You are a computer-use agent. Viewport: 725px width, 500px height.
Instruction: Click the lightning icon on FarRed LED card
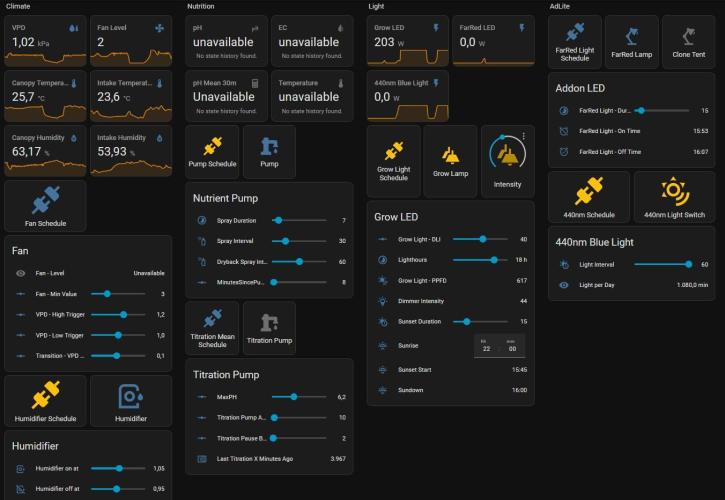coord(522,28)
